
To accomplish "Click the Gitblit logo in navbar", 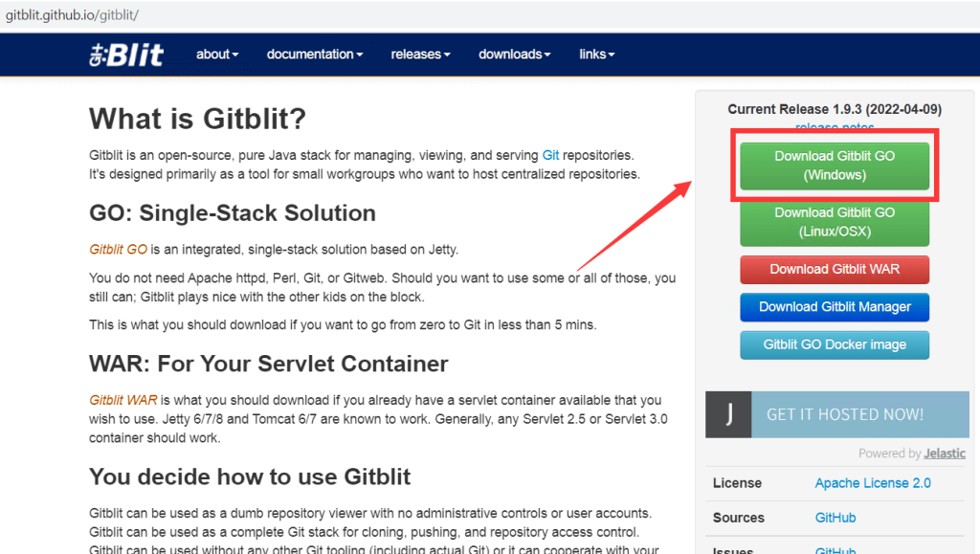I will 126,55.
